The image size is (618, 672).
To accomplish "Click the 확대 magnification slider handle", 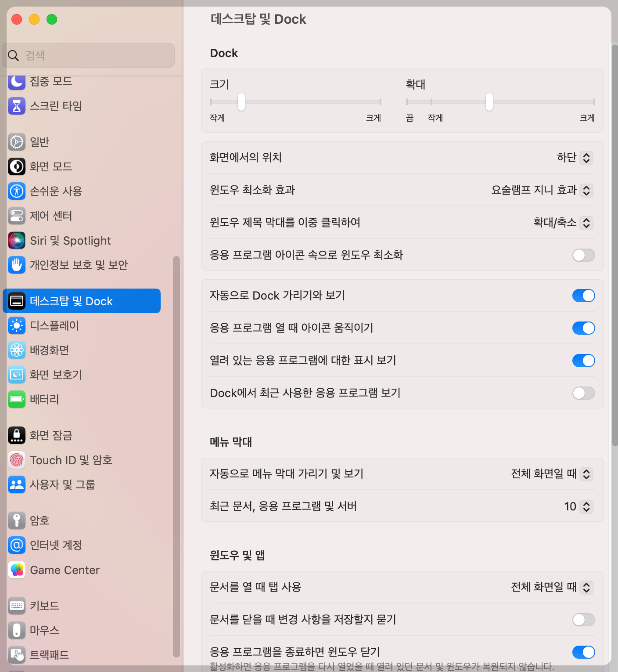I will (489, 102).
